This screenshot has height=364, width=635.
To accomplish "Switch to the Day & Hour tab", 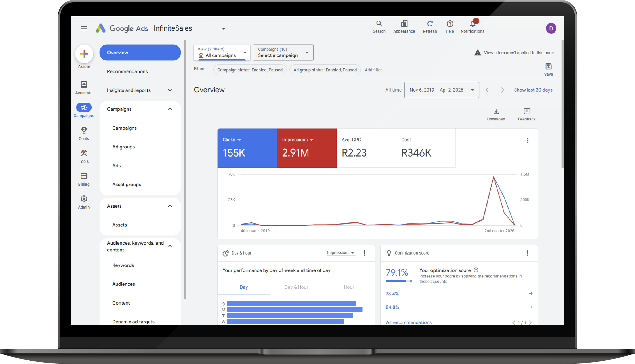I will (296, 287).
